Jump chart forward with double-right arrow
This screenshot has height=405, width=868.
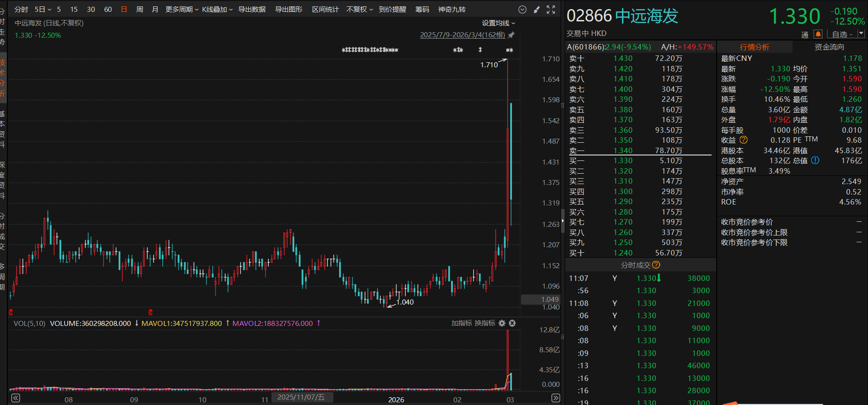pyautogui.click(x=556, y=398)
